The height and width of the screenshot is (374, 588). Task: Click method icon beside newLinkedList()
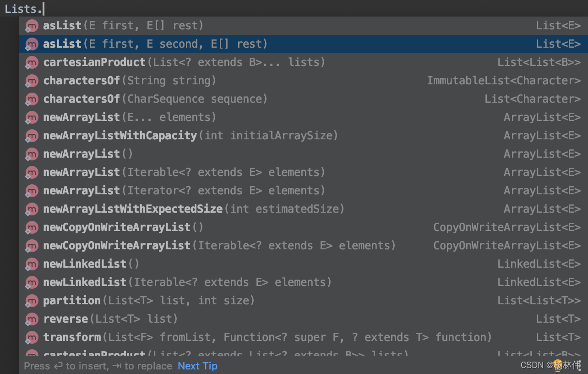coord(32,264)
